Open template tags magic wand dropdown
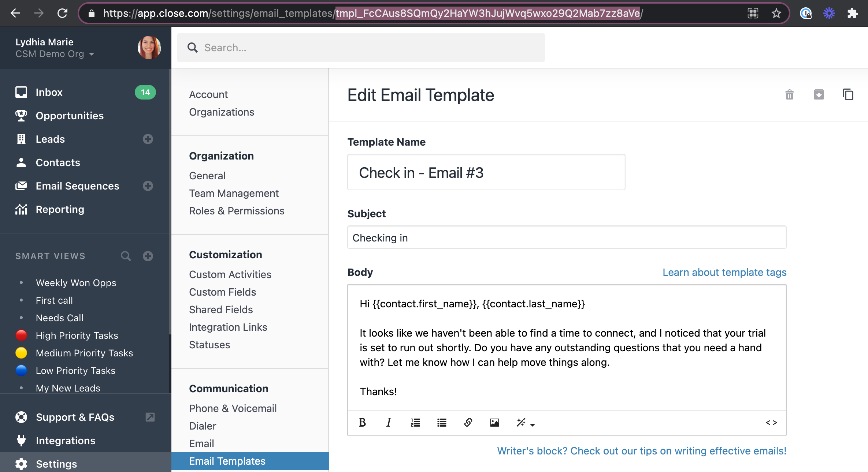 pyautogui.click(x=526, y=423)
